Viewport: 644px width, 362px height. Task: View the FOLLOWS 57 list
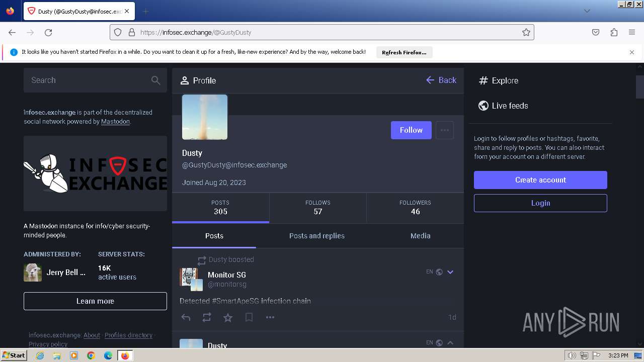[318, 208]
